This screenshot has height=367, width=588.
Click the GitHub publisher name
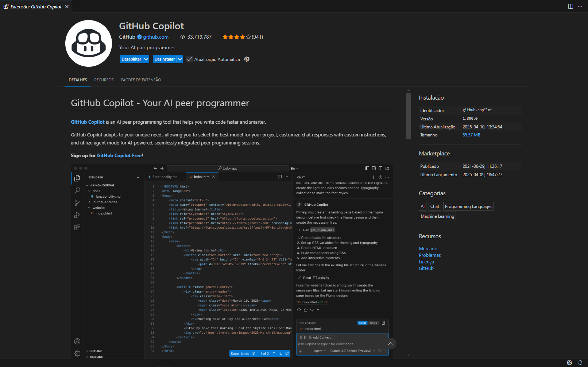[x=127, y=37]
